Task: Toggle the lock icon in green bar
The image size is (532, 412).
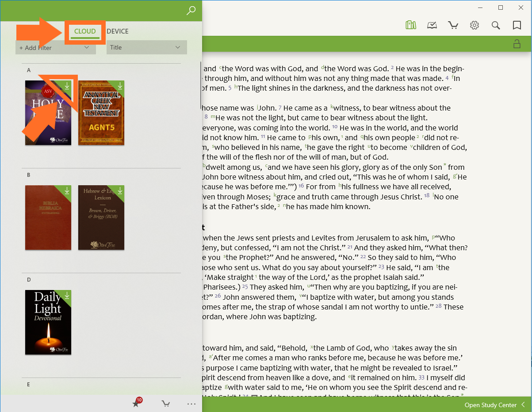Action: click(x=516, y=44)
